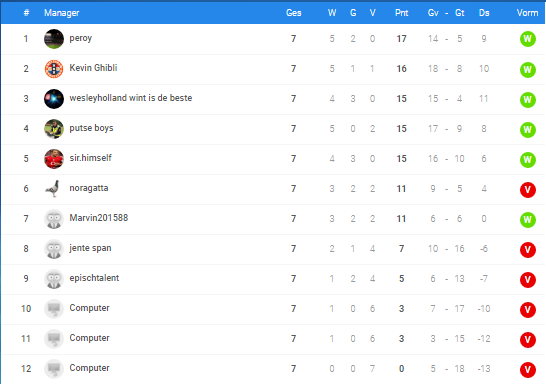Screen dimensions: 546x384
Task: Select the Ds column header
Action: tap(484, 13)
